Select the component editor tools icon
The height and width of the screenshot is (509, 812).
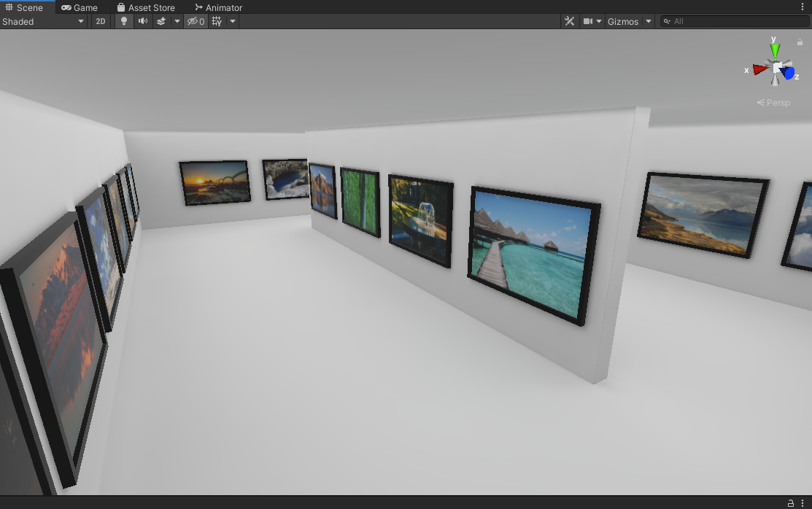569,21
